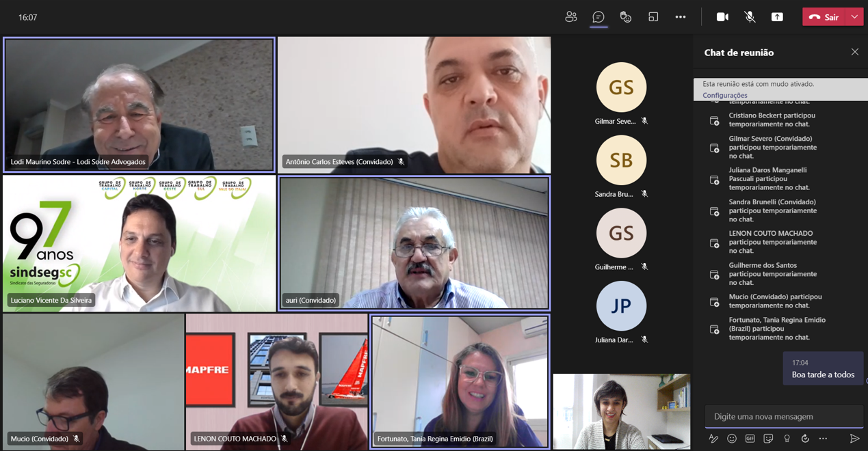Share screen content with the meeting

click(x=777, y=17)
